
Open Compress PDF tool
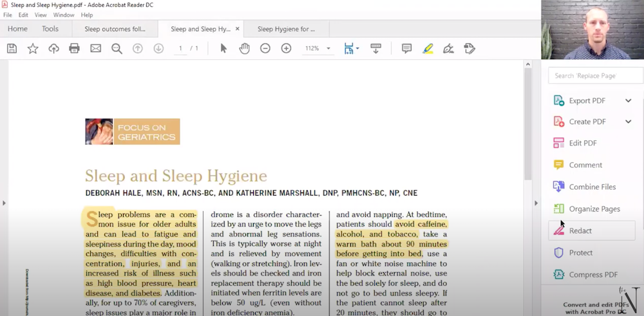coord(593,275)
